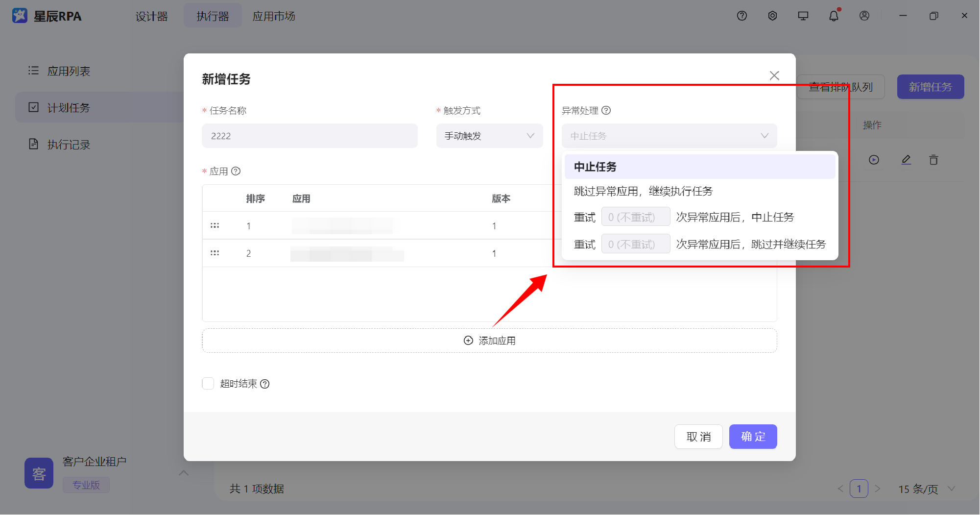The height and width of the screenshot is (515, 980).
Task: Enable the 超时结束 checkbox
Action: click(x=208, y=384)
